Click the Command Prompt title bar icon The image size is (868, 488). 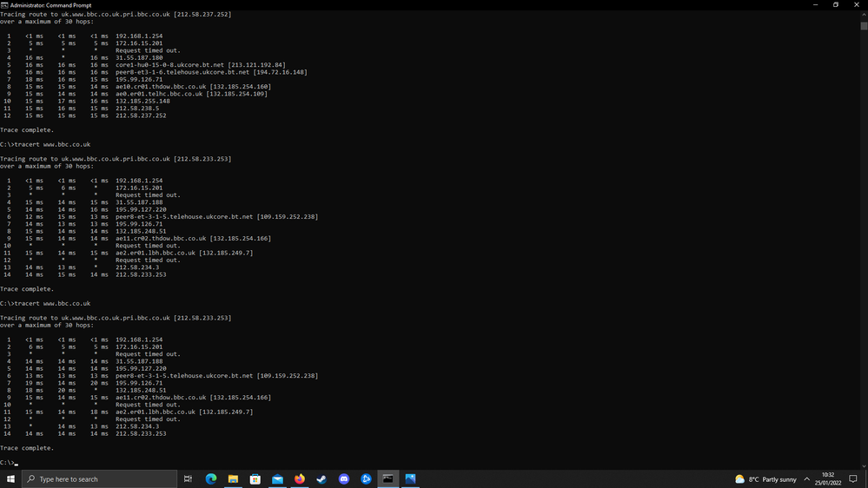click(x=4, y=4)
